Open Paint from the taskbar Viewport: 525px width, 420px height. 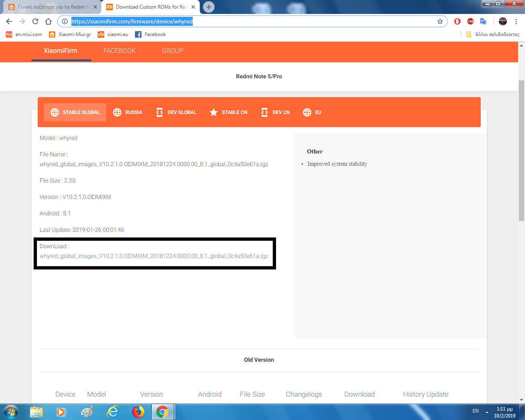[x=87, y=412]
